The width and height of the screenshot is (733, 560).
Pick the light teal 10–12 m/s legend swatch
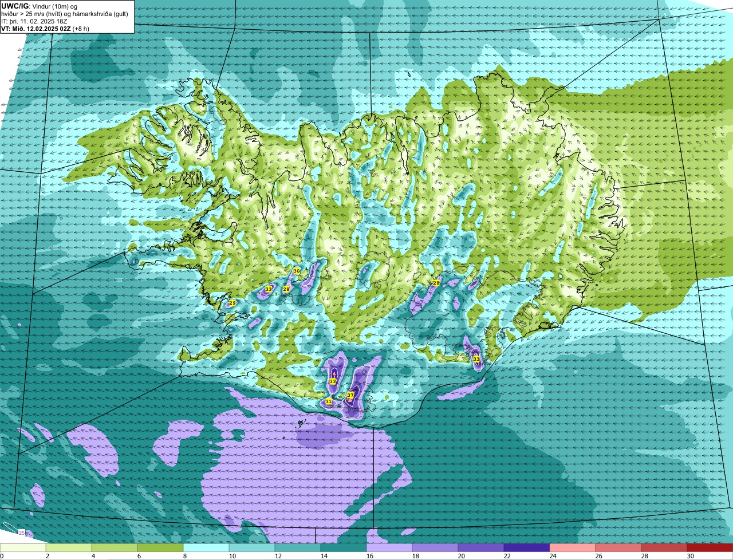click(252, 548)
